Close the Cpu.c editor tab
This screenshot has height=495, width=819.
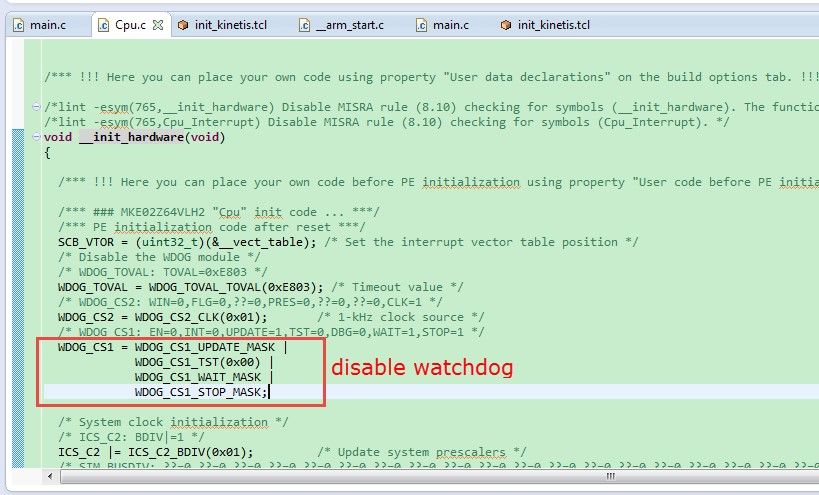tap(158, 25)
